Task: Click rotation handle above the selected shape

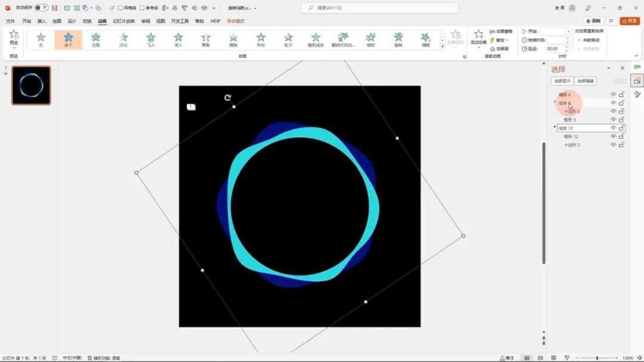Action: click(x=228, y=98)
